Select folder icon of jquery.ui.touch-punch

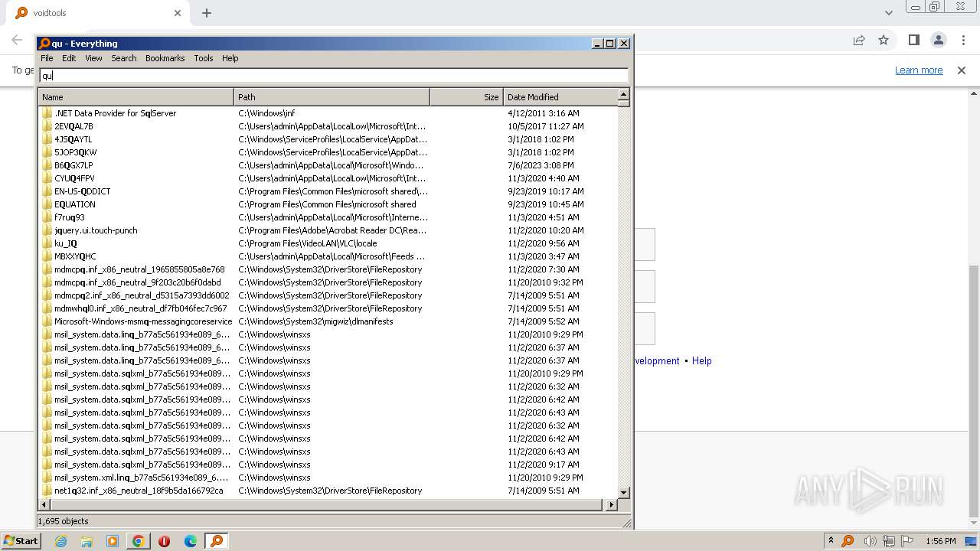(47, 230)
